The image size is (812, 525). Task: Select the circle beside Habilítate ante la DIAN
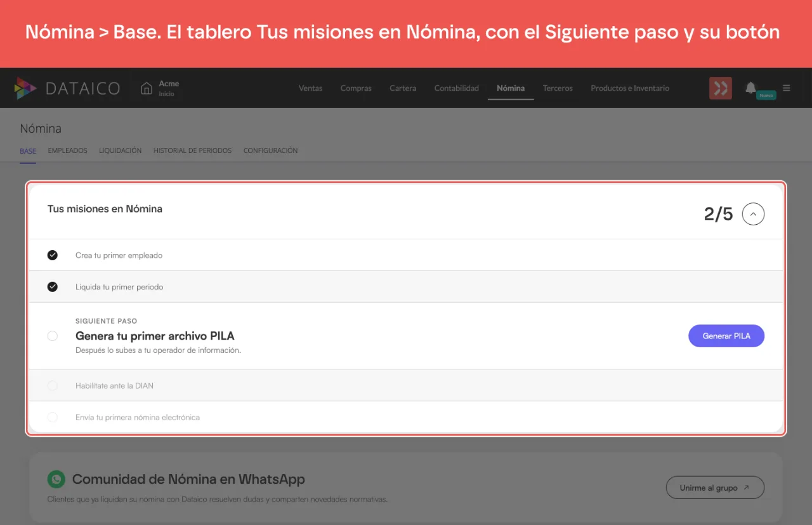(x=53, y=385)
